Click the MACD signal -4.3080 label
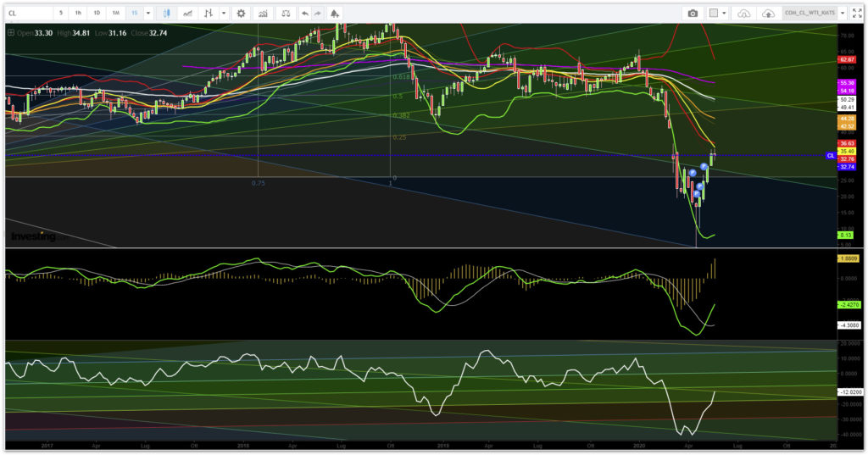The width and height of the screenshot is (868, 455). point(849,325)
